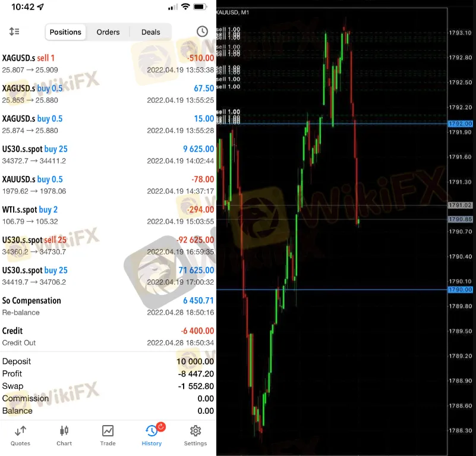Image resolution: width=476 pixels, height=456 pixels.
Task: Open the clock date range icon
Action: [x=202, y=32]
